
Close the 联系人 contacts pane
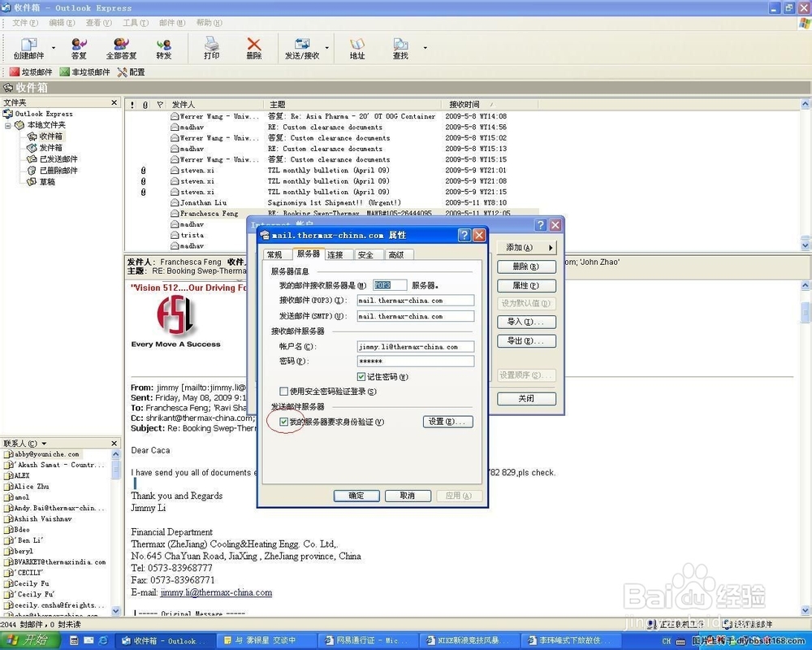click(x=114, y=443)
